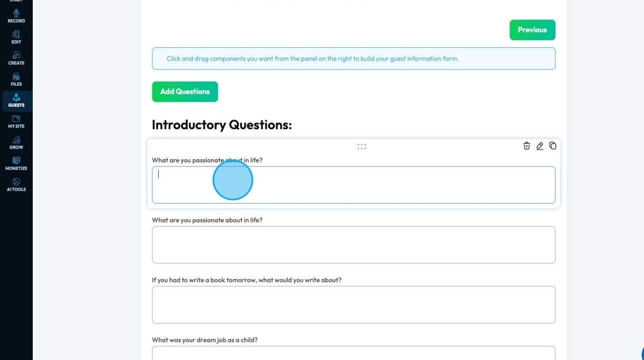Open the Record section in sidebar
The height and width of the screenshot is (360, 644).
coord(16,16)
